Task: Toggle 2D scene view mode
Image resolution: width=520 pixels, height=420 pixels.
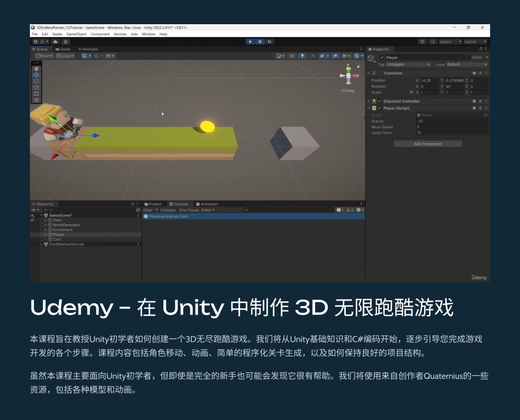Action: 292,56
